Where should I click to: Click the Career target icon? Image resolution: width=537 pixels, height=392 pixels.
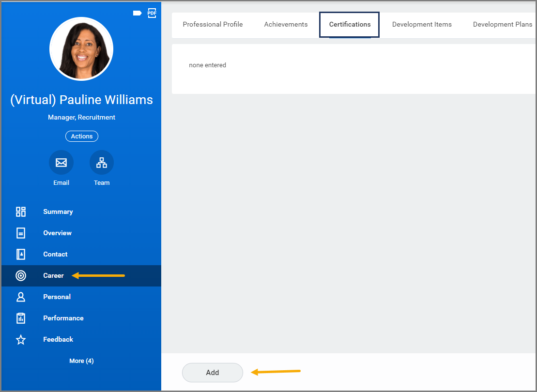point(21,275)
